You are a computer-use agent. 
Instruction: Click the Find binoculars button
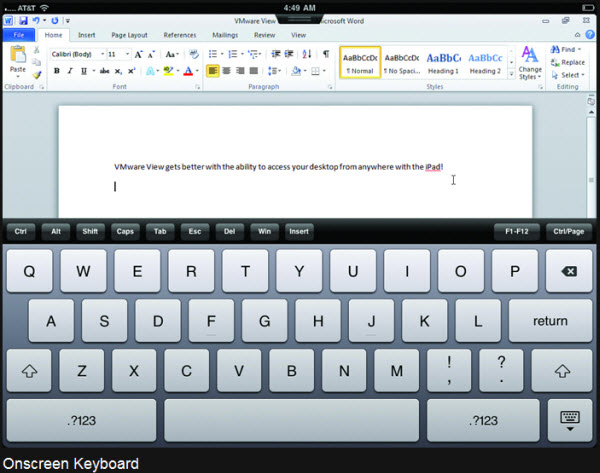click(566, 49)
